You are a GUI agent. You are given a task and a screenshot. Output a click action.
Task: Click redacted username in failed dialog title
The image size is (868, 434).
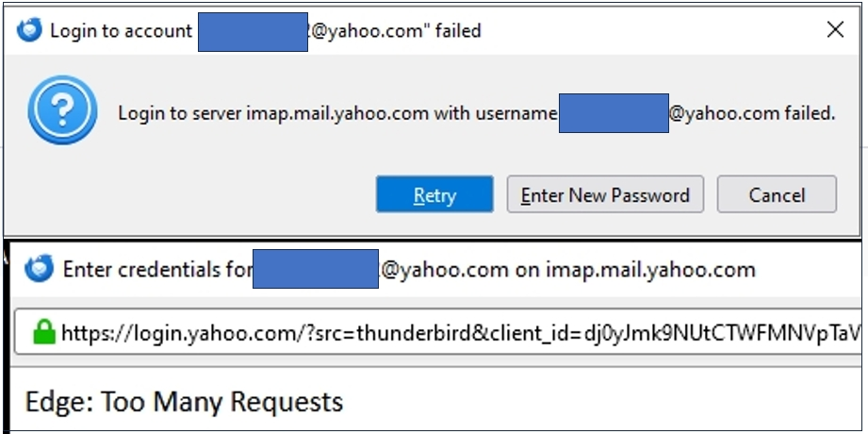[252, 31]
